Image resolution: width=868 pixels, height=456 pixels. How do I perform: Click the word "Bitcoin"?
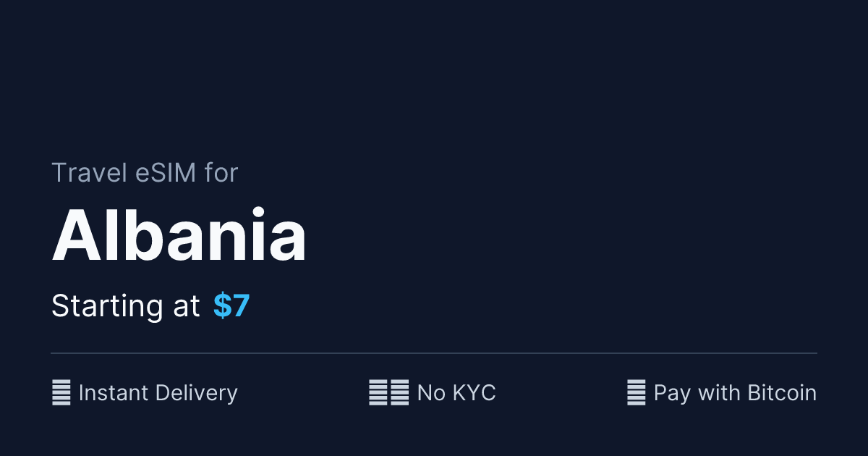click(x=782, y=393)
